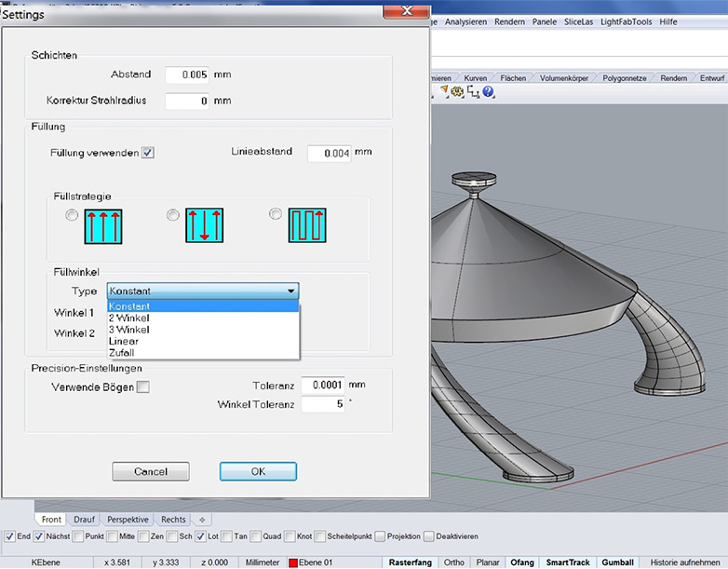The width and height of the screenshot is (728, 569).
Task: Select Zufall in the Type list
Action: (x=122, y=353)
